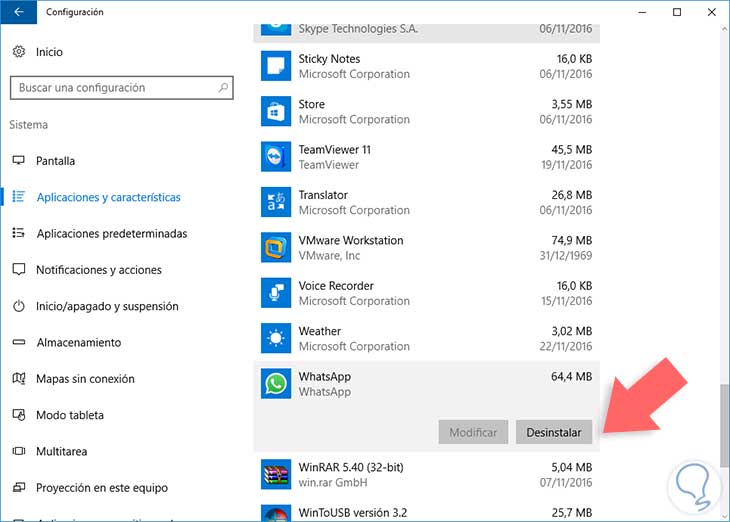Open Almacenamiento section
The width and height of the screenshot is (730, 522).
79,342
